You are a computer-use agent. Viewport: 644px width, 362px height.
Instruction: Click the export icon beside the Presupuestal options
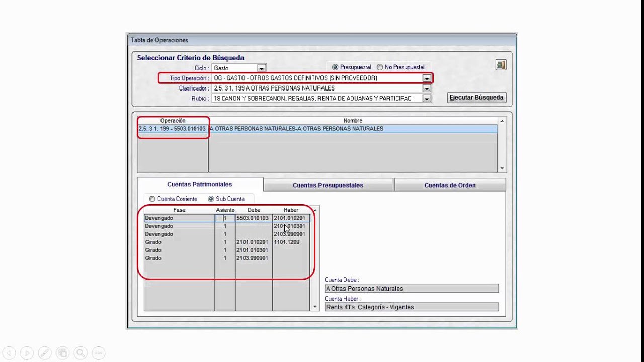click(x=501, y=65)
